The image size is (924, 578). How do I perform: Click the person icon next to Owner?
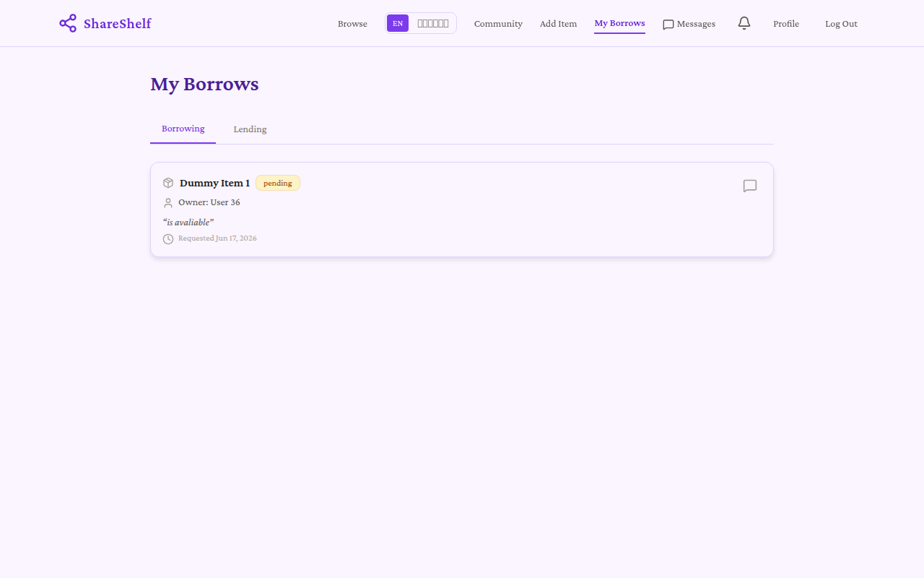point(168,203)
